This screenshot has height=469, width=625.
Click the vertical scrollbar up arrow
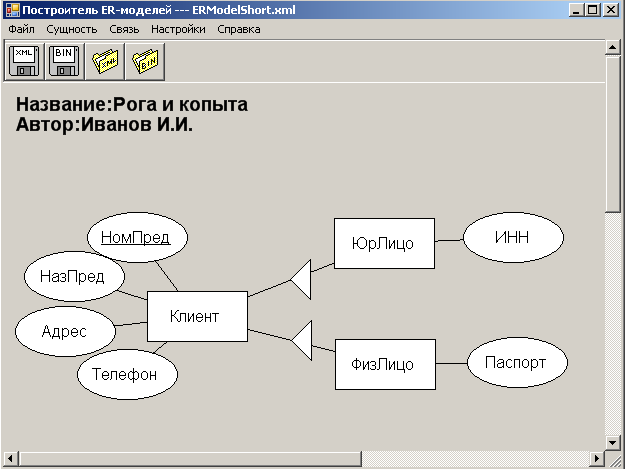tap(612, 47)
